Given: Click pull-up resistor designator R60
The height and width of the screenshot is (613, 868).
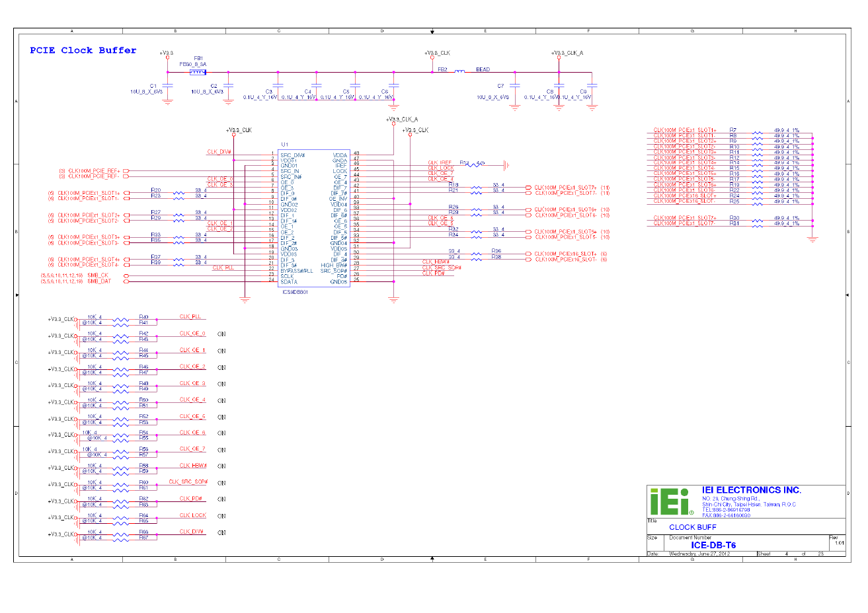Looking at the screenshot, I should coord(143,482).
